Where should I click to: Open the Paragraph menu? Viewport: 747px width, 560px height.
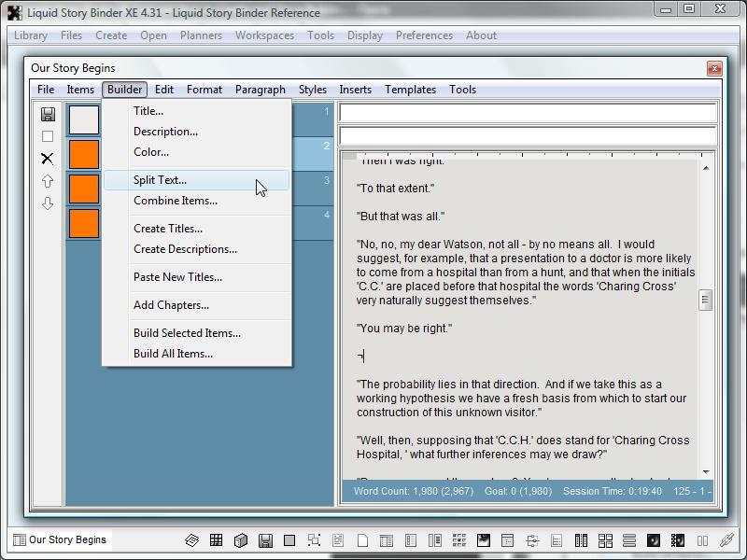click(x=260, y=90)
